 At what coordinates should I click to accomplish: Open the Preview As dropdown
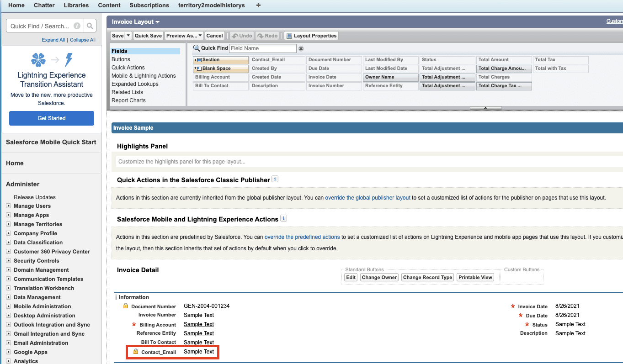[x=184, y=36]
